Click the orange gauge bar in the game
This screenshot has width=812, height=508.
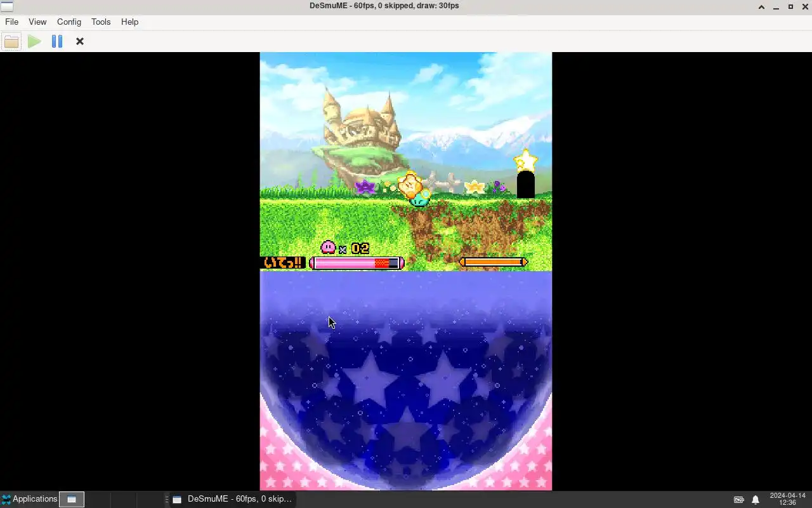(x=494, y=262)
